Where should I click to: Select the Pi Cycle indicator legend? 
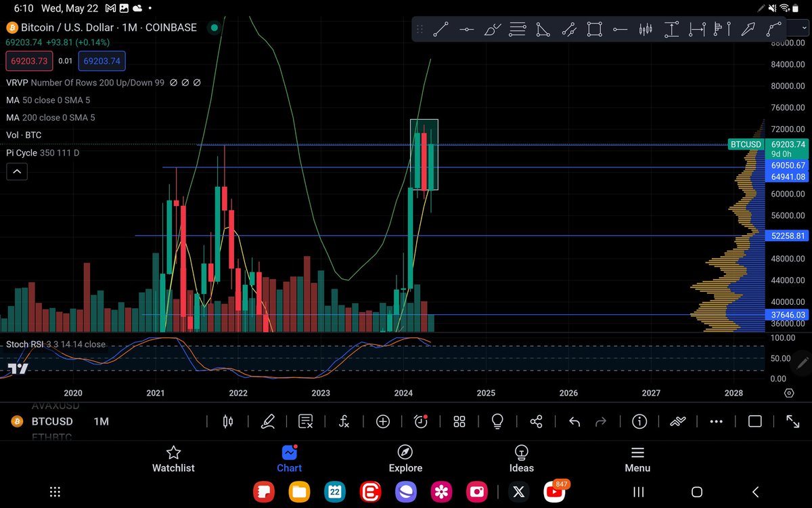[43, 153]
